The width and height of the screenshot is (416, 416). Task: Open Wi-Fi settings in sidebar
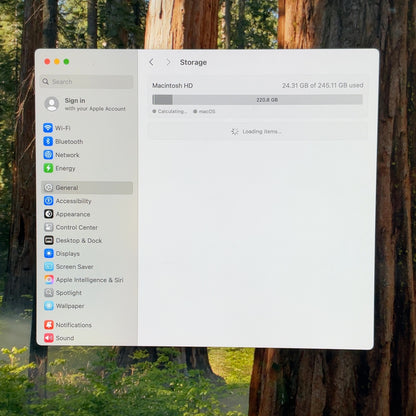pos(87,128)
